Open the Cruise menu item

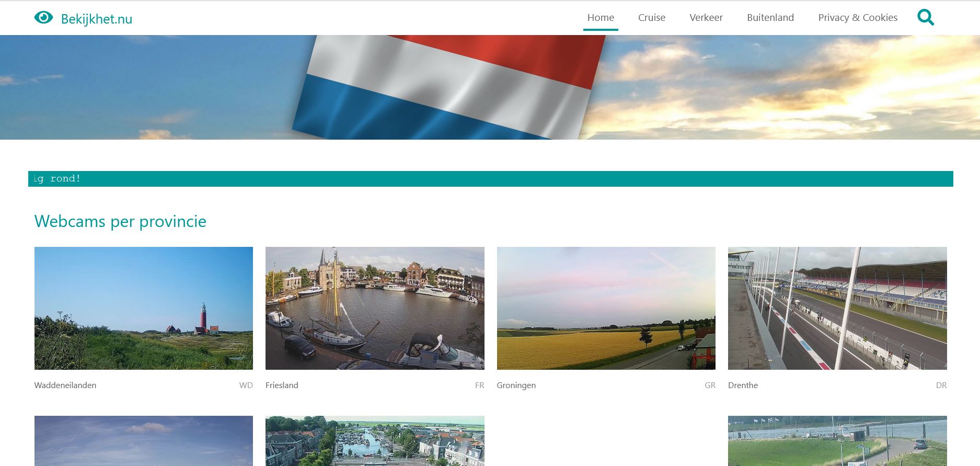click(652, 17)
